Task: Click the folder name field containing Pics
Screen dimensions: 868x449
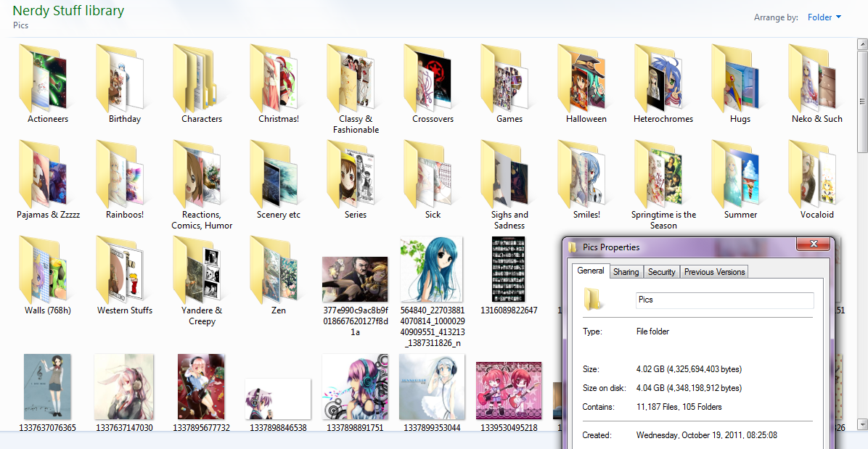Action: pos(724,300)
